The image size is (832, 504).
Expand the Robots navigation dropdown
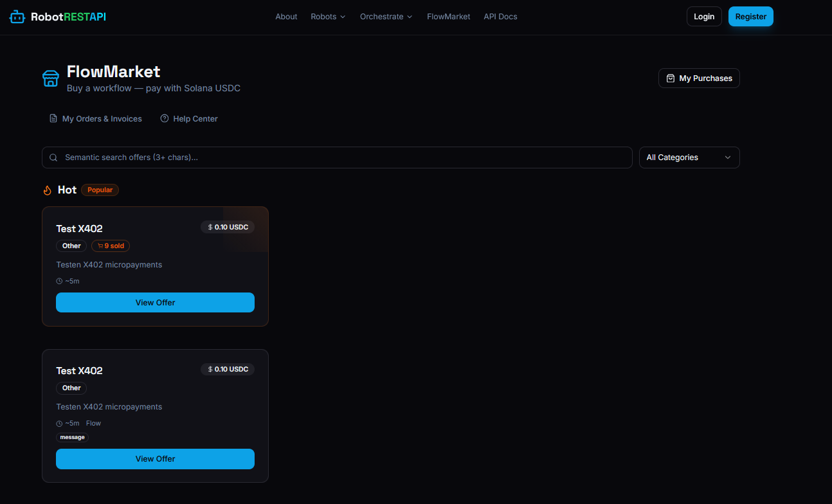[328, 17]
